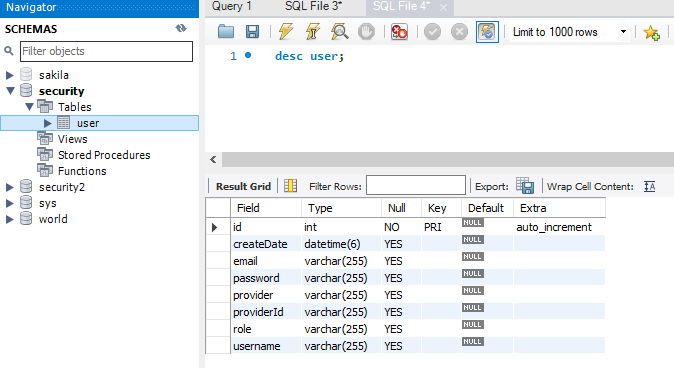
Task: Click the user table icon
Action: click(64, 123)
